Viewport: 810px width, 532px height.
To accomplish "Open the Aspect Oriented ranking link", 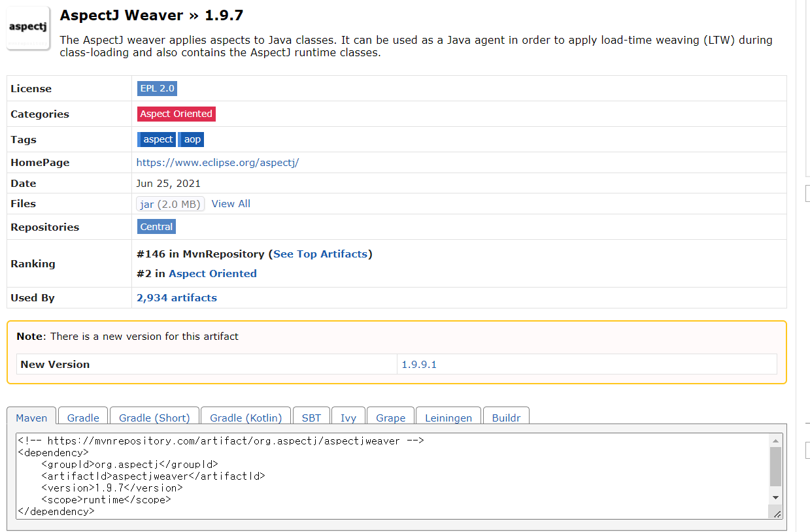I will pos(212,273).
